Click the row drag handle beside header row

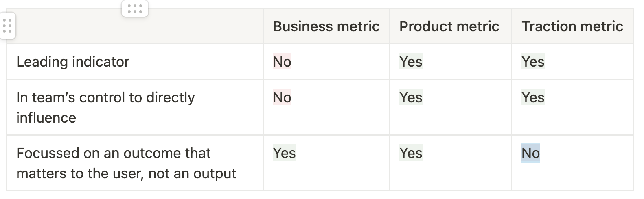pyautogui.click(x=7, y=26)
